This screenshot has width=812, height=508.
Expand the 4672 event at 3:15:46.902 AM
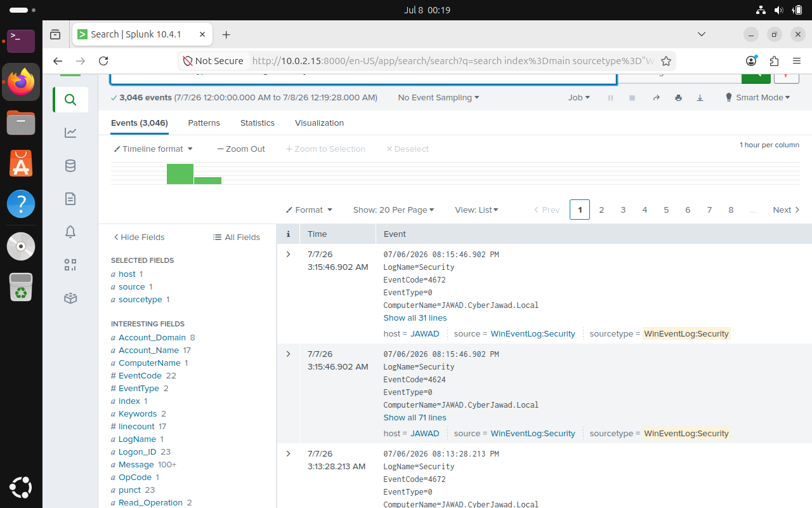(x=288, y=255)
